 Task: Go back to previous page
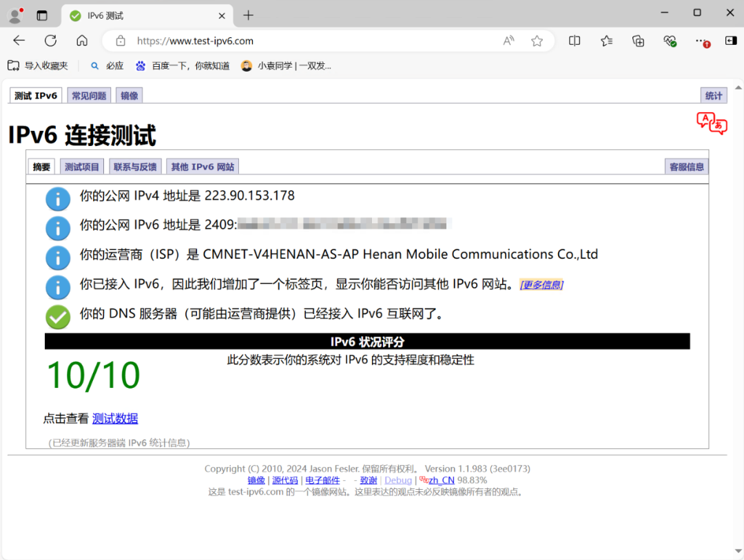(x=19, y=41)
